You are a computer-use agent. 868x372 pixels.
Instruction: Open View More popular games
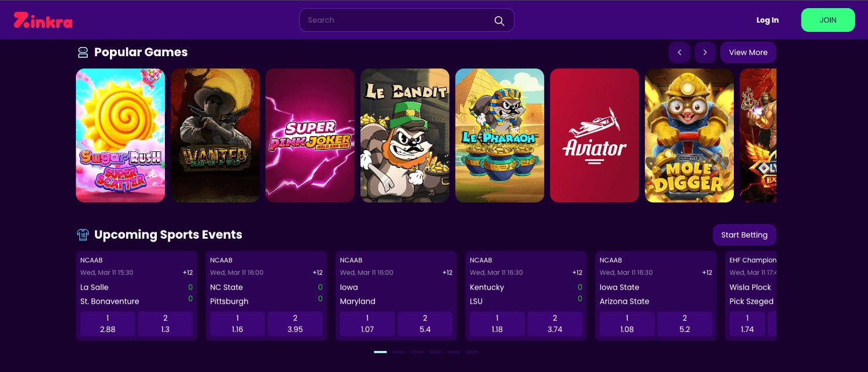click(x=748, y=53)
